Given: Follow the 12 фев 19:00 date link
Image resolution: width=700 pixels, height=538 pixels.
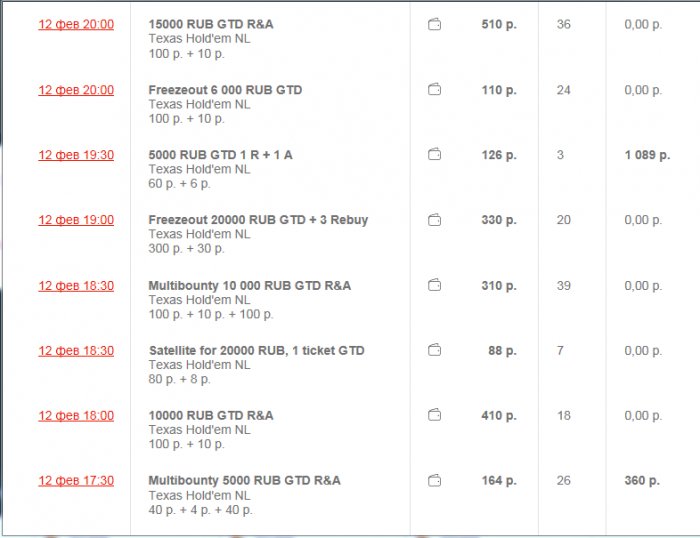Looking at the screenshot, I should pyautogui.click(x=76, y=220).
